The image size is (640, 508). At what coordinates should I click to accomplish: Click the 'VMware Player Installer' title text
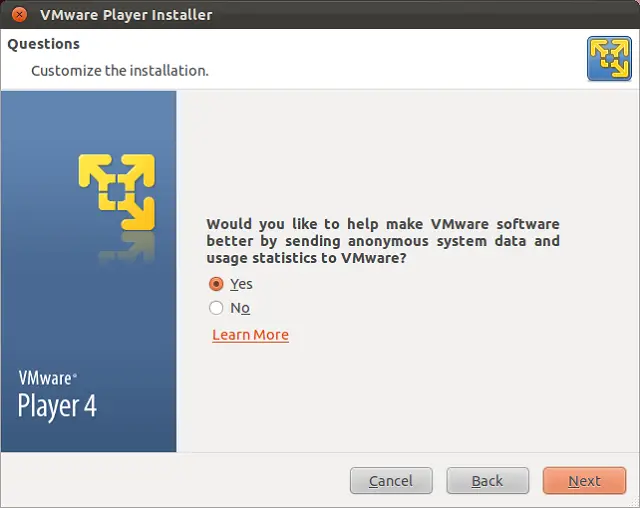126,15
